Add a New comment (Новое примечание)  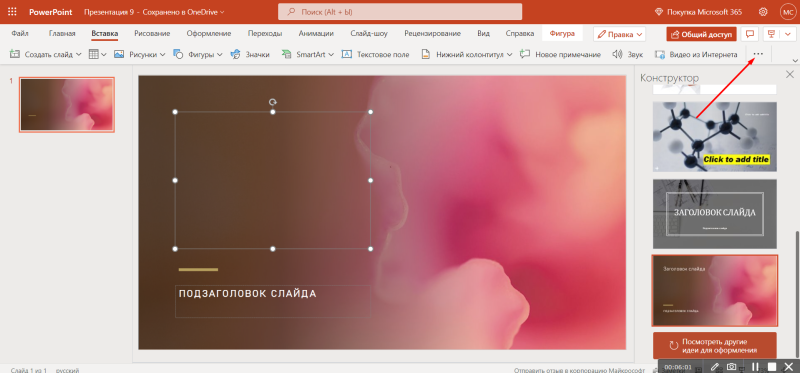(x=560, y=54)
